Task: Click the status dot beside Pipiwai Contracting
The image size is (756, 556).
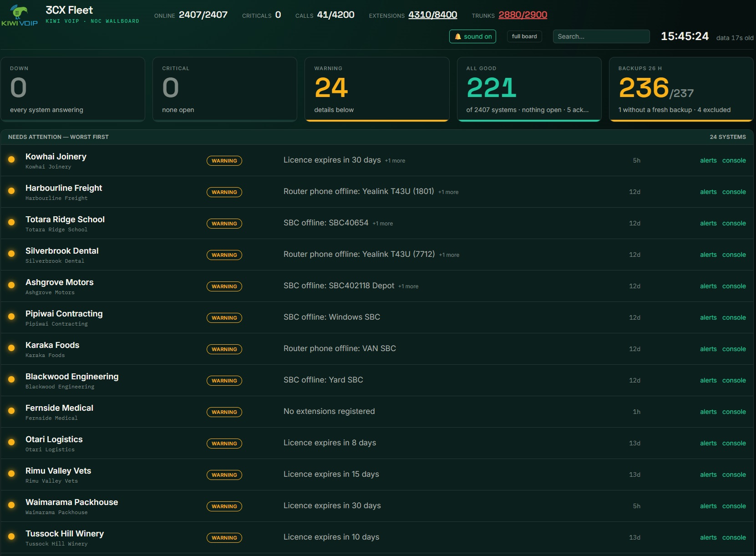Action: click(x=11, y=316)
